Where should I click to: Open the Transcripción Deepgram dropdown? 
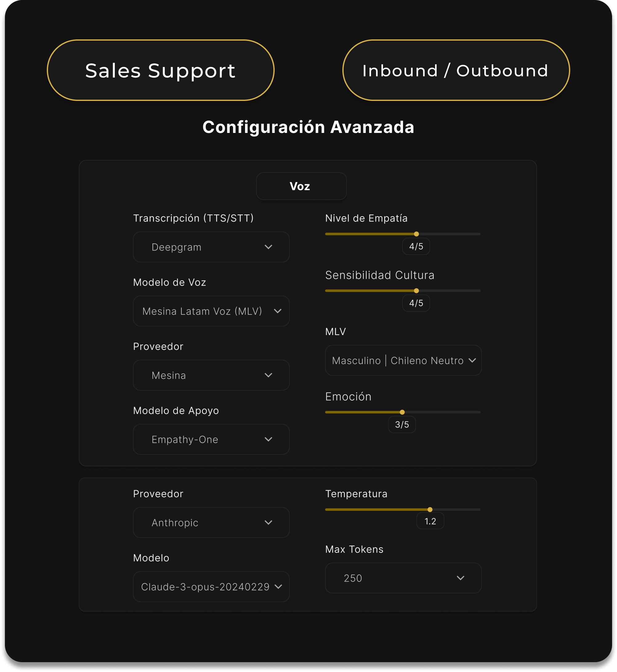pyautogui.click(x=211, y=247)
